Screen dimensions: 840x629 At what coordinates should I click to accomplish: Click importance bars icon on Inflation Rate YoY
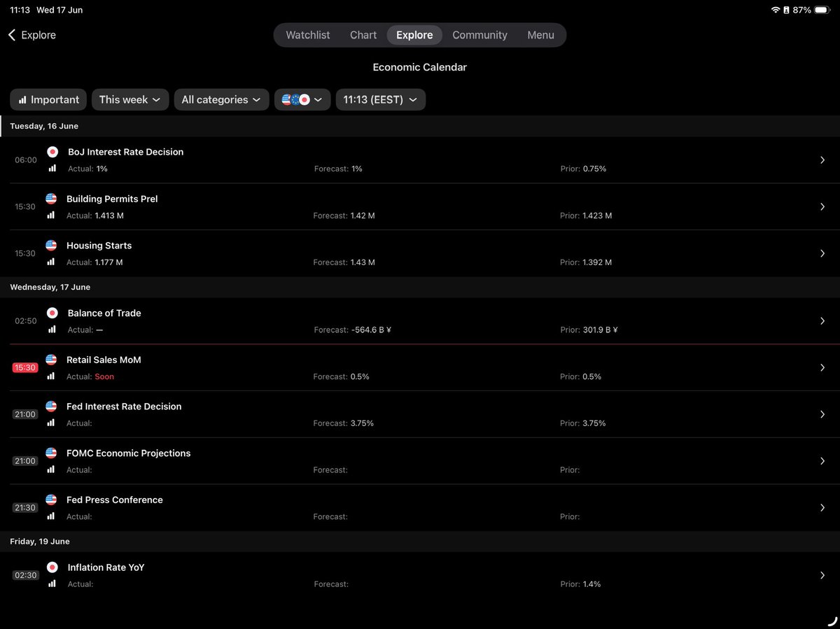click(51, 584)
